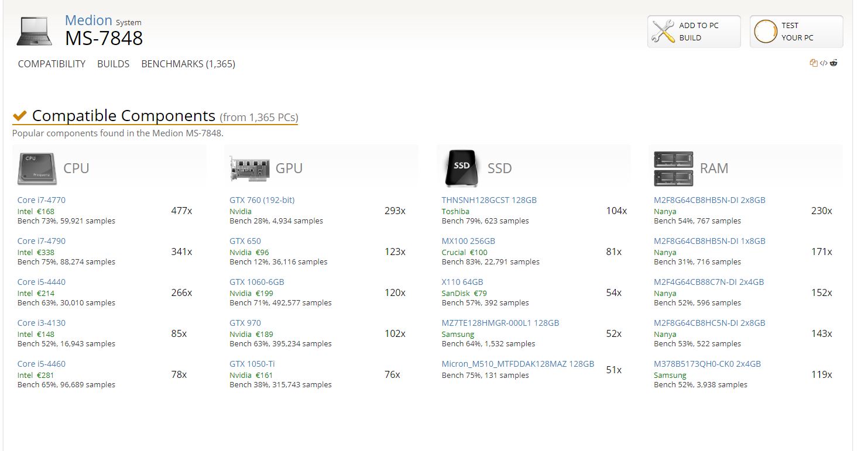Click the Compatible Components heading
The height and width of the screenshot is (451, 868).
point(123,116)
